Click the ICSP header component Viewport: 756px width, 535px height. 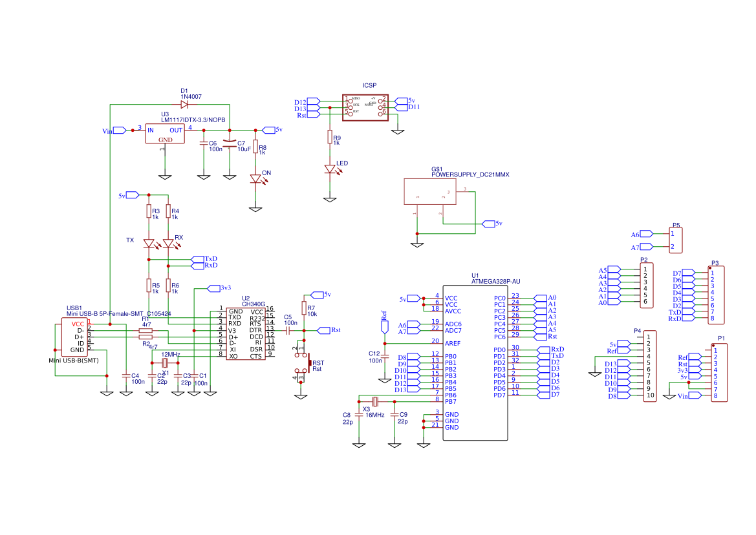coord(365,107)
